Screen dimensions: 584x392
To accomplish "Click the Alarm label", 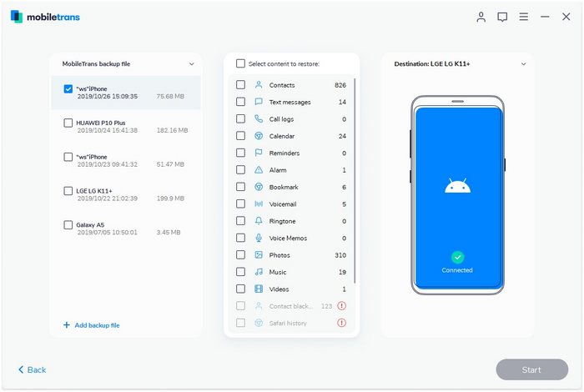I will pyautogui.click(x=278, y=170).
